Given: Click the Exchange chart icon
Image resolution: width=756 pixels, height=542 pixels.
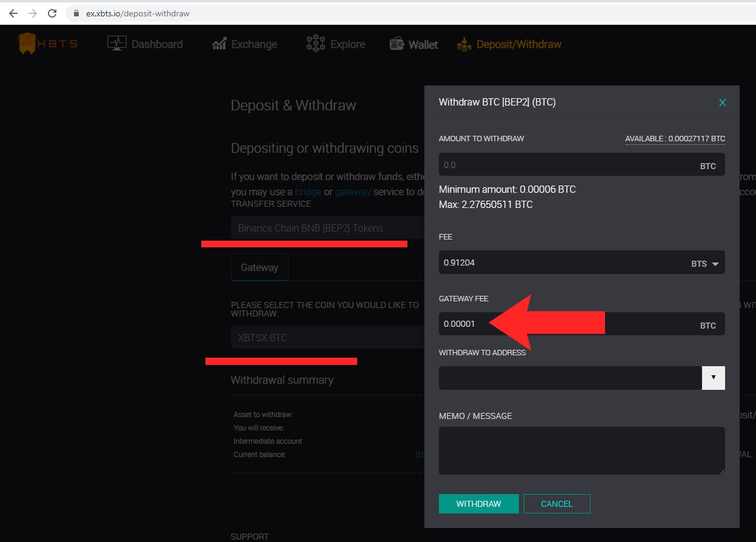Looking at the screenshot, I should 219,44.
